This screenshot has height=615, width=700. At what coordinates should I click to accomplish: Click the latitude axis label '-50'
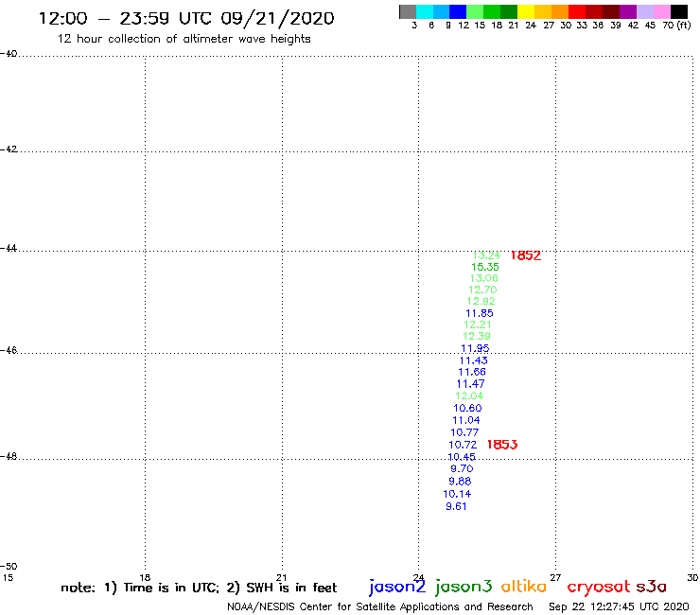(9, 567)
